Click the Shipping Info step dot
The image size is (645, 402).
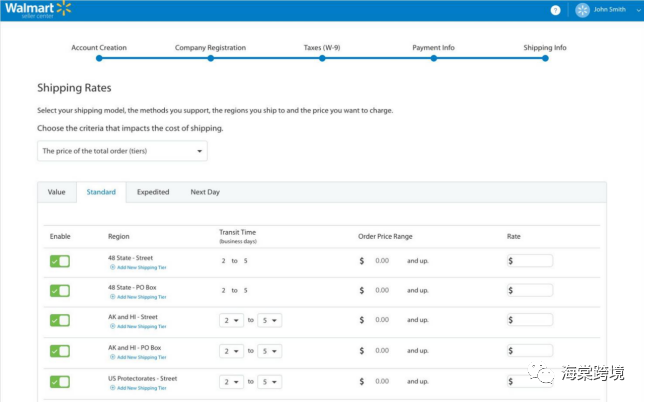(545, 58)
